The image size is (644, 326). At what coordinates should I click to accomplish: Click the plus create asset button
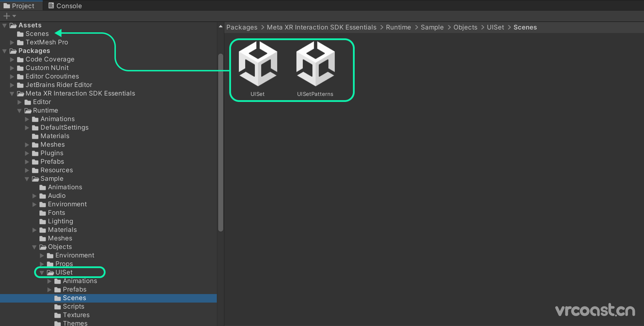click(x=6, y=16)
